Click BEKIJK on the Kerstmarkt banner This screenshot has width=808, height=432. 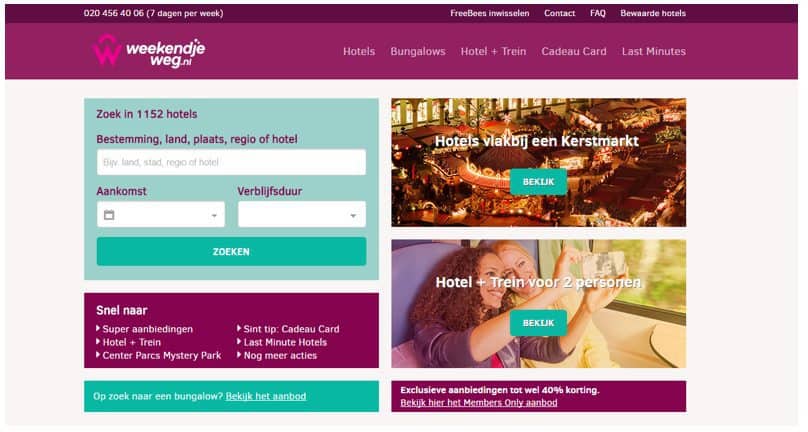pos(538,182)
